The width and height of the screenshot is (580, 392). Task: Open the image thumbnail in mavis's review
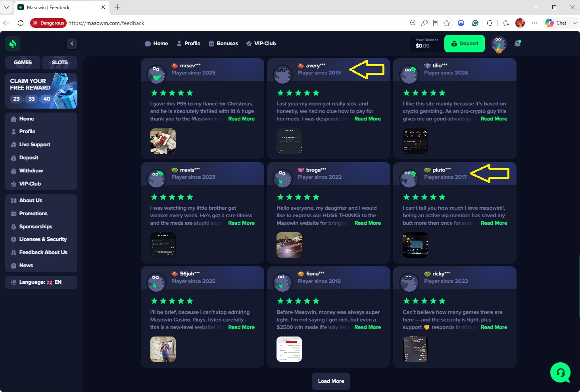point(163,245)
